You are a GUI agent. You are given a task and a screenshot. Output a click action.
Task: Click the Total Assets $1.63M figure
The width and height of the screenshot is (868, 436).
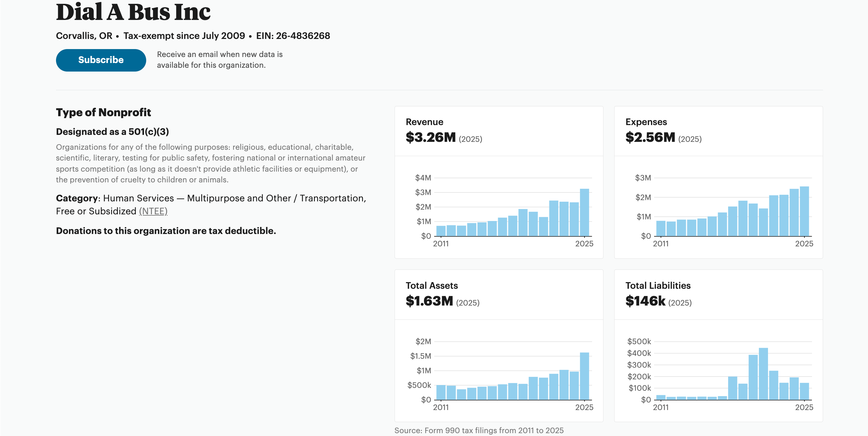(x=429, y=301)
